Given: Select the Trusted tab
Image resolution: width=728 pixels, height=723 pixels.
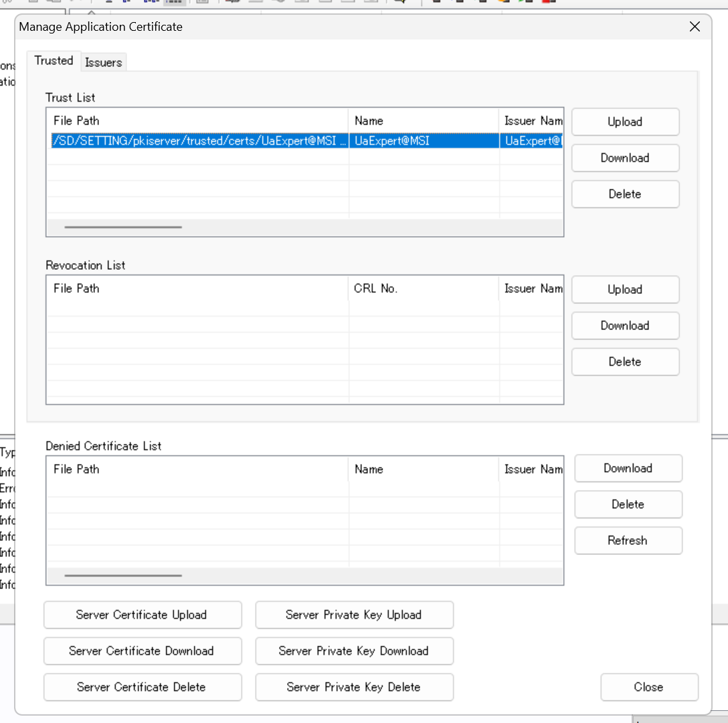Looking at the screenshot, I should click(54, 61).
